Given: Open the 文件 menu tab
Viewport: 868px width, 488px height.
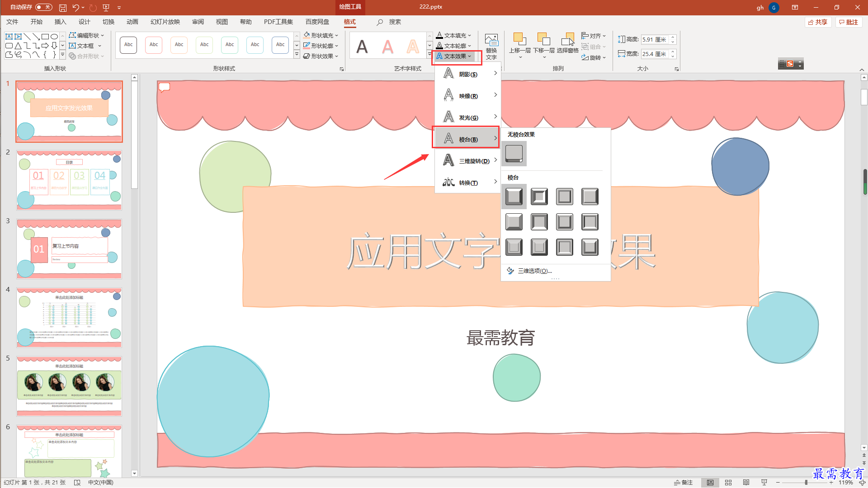Looking at the screenshot, I should pyautogui.click(x=12, y=22).
